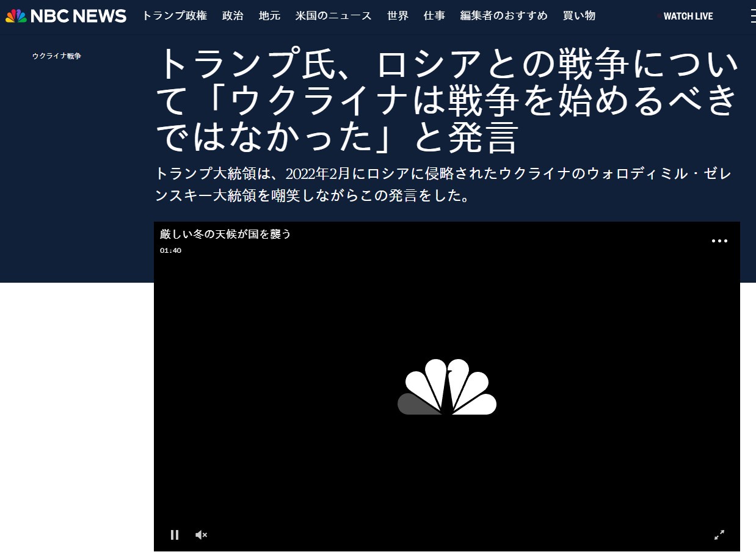The image size is (756, 552).
Task: Go to the 政治 section
Action: pos(233,16)
